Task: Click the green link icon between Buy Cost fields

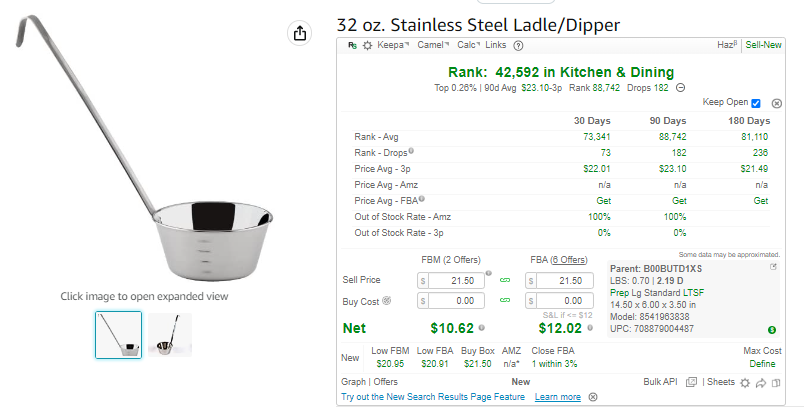Action: tap(505, 300)
